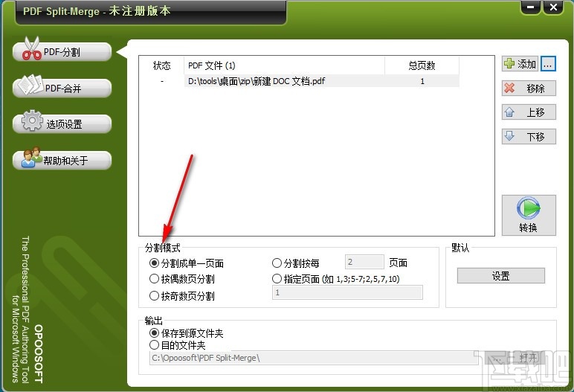574x392 pixels.
Task: Click total pages value 1 in row
Action: click(x=422, y=81)
